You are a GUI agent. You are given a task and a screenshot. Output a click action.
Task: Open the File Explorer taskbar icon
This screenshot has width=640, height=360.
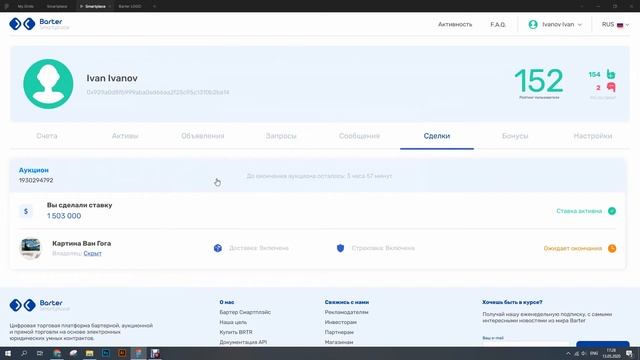pos(89,353)
